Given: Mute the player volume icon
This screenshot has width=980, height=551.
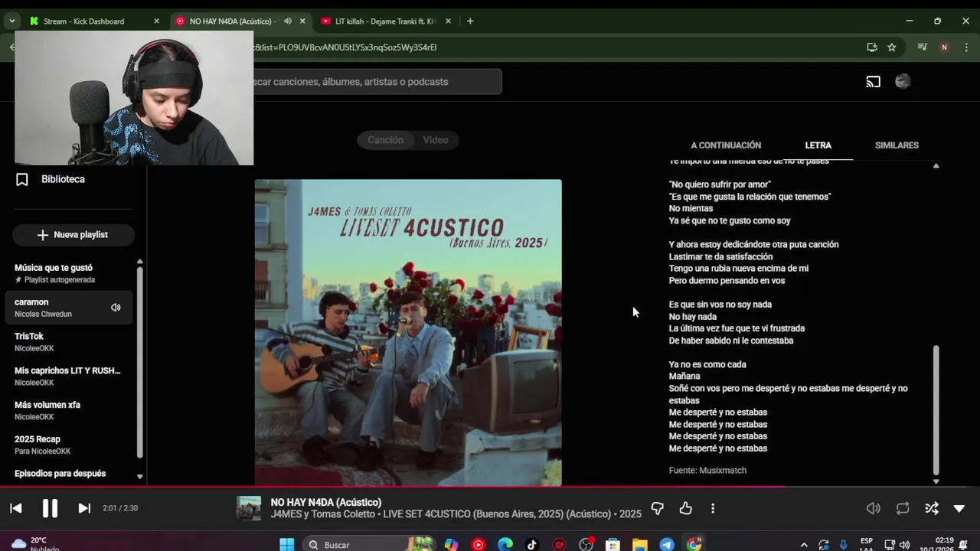Looking at the screenshot, I should [874, 508].
